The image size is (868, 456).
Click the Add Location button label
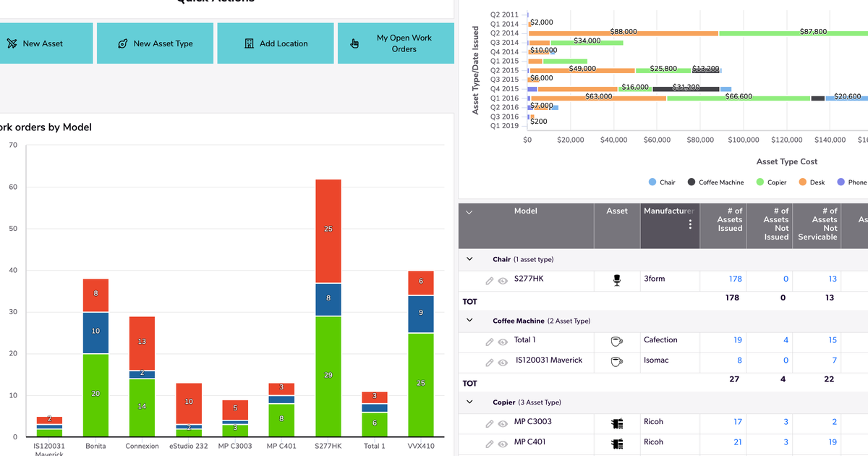point(284,43)
